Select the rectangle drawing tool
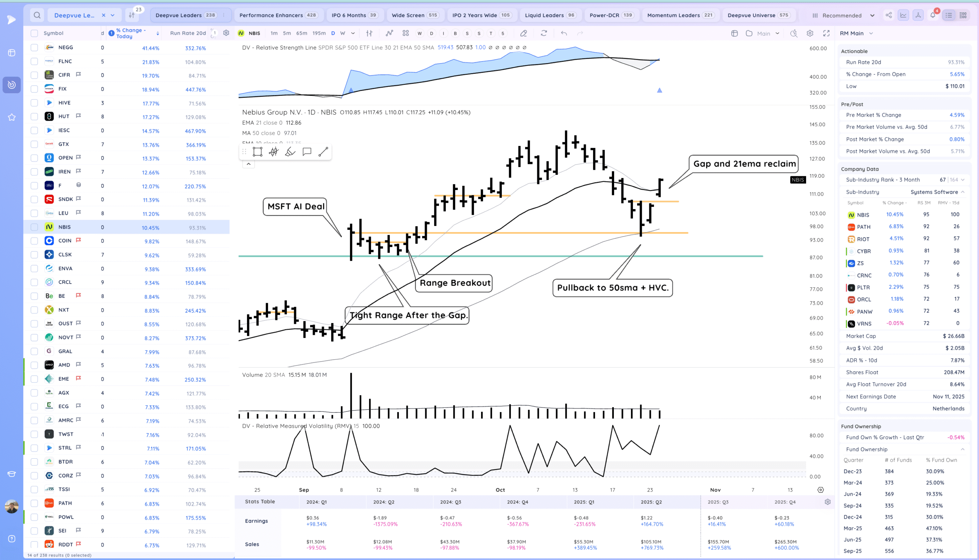Screen dimensions: 979x560 coord(257,152)
